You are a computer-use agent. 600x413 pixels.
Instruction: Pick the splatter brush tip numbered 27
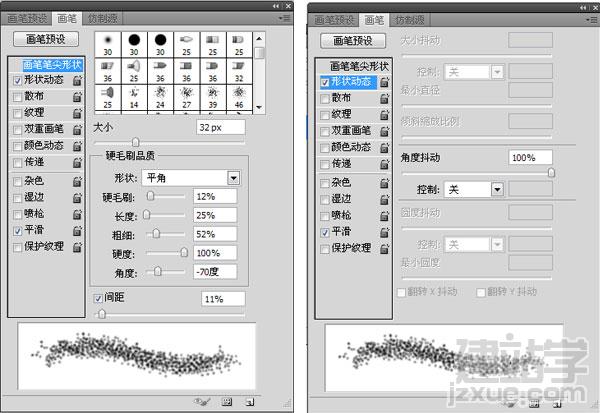pyautogui.click(x=187, y=97)
